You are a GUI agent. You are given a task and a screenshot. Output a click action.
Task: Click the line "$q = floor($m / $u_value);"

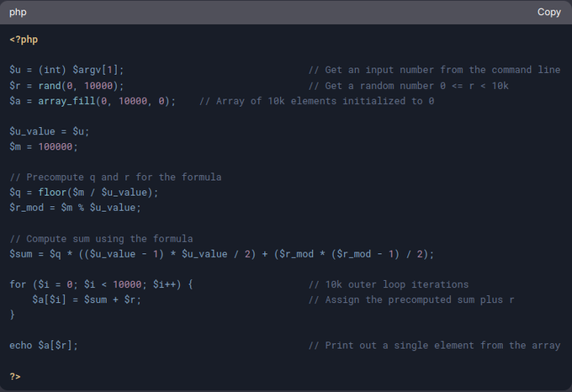83,192
